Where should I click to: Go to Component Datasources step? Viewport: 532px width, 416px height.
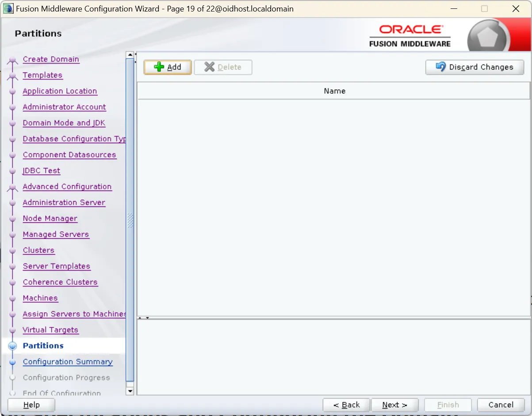point(69,155)
